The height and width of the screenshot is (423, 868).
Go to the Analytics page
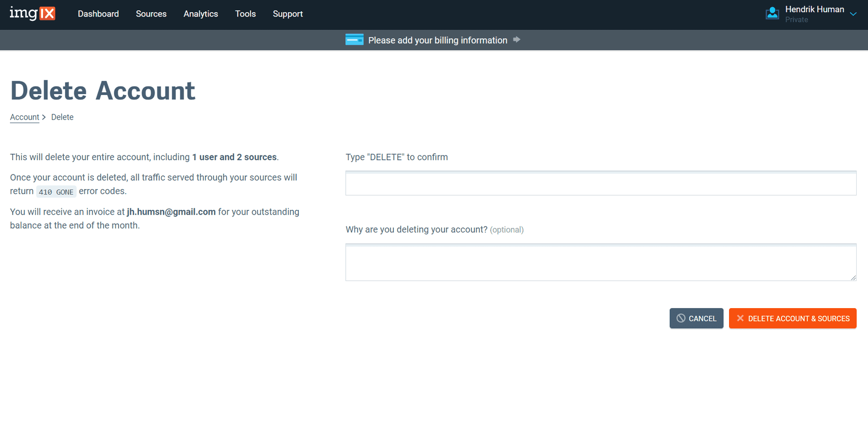click(x=201, y=14)
